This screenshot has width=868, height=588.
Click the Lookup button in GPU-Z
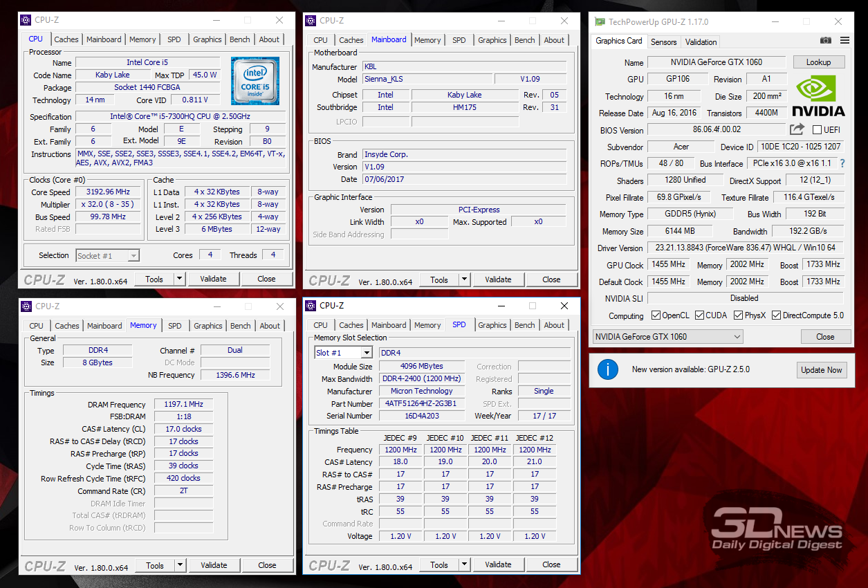(x=818, y=62)
